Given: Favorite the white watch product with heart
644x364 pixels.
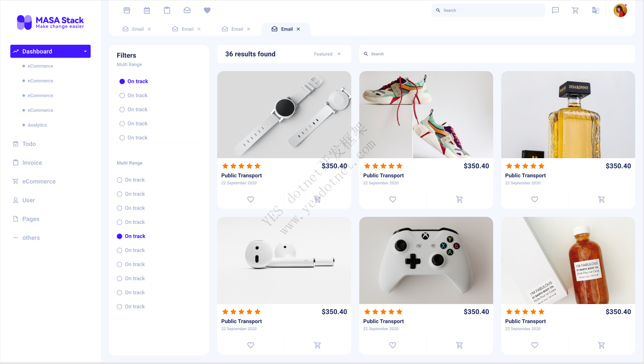Looking at the screenshot, I should [251, 199].
